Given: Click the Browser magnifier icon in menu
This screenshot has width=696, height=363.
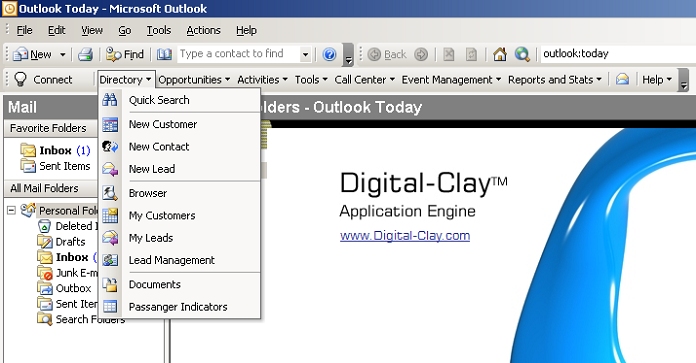Looking at the screenshot, I should (x=110, y=193).
